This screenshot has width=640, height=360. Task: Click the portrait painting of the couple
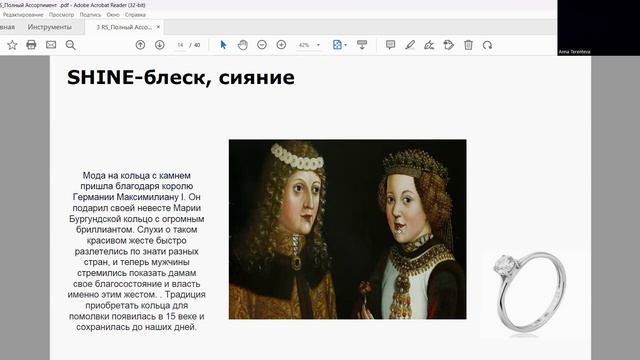347,229
